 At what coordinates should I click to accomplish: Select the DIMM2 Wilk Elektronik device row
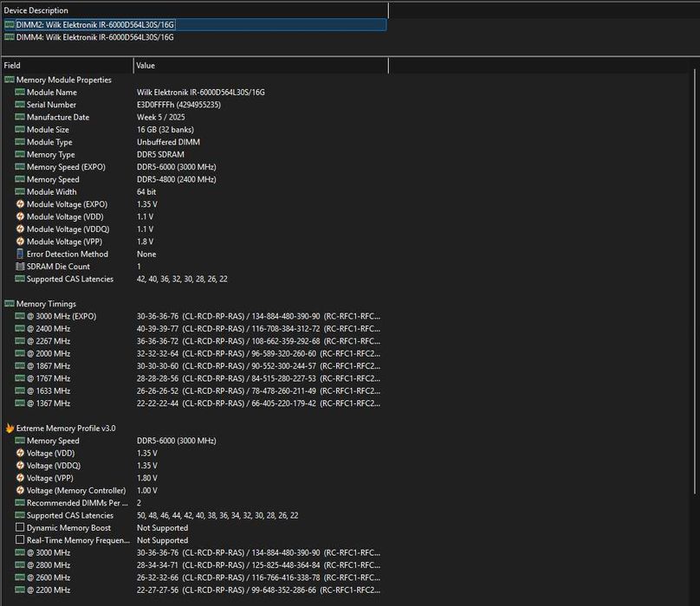click(x=195, y=24)
